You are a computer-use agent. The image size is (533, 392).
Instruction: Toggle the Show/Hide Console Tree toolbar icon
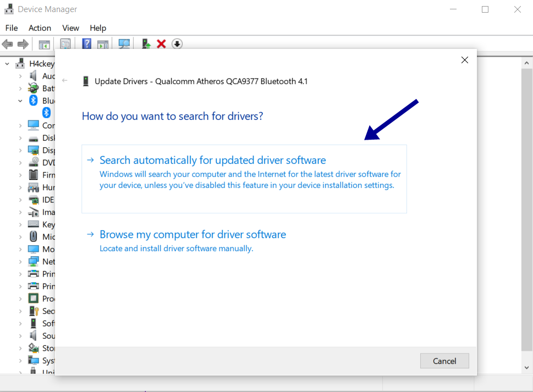coord(44,44)
